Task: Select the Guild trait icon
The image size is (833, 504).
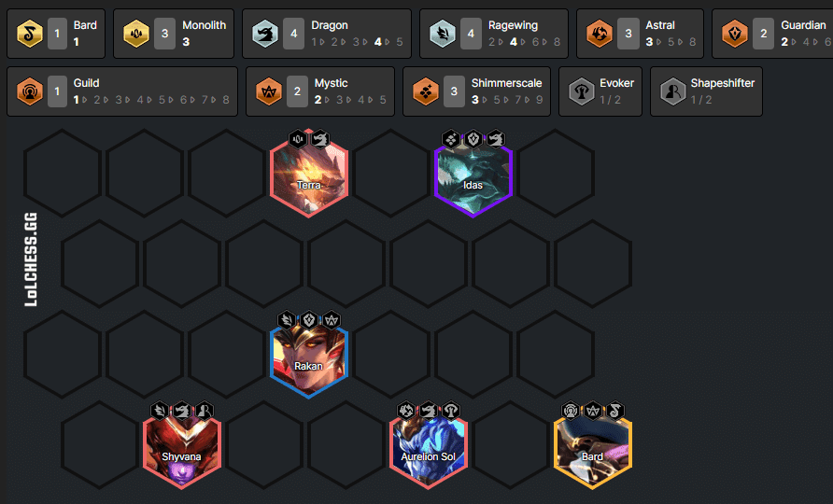Action: (x=30, y=91)
